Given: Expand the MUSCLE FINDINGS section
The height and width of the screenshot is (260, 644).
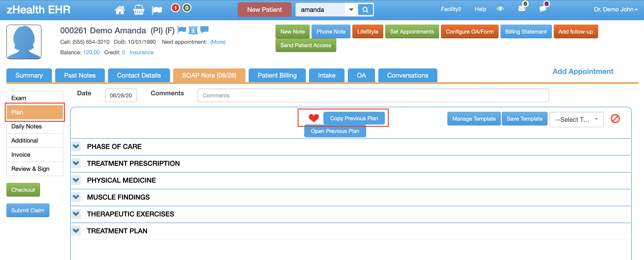Looking at the screenshot, I should coord(76,197).
